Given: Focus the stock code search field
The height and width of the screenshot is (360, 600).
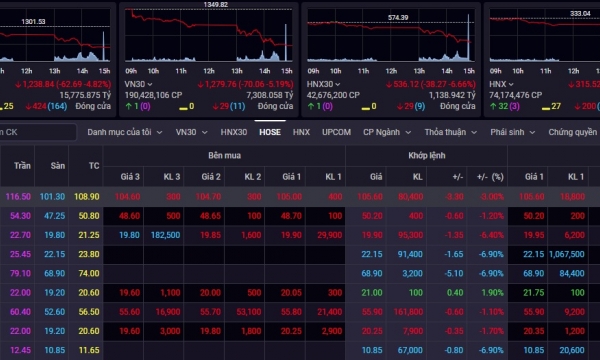Looking at the screenshot, I should (x=38, y=132).
